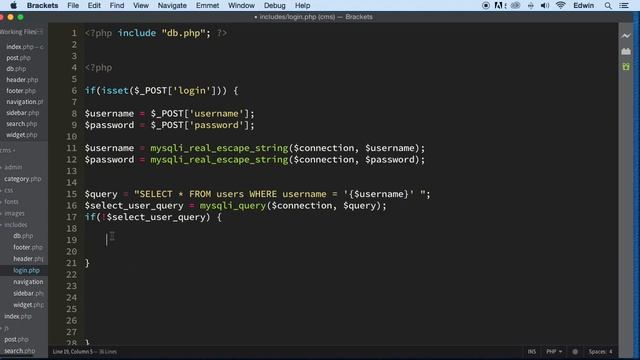Click the green extension icon in right toolbar

pos(626,67)
